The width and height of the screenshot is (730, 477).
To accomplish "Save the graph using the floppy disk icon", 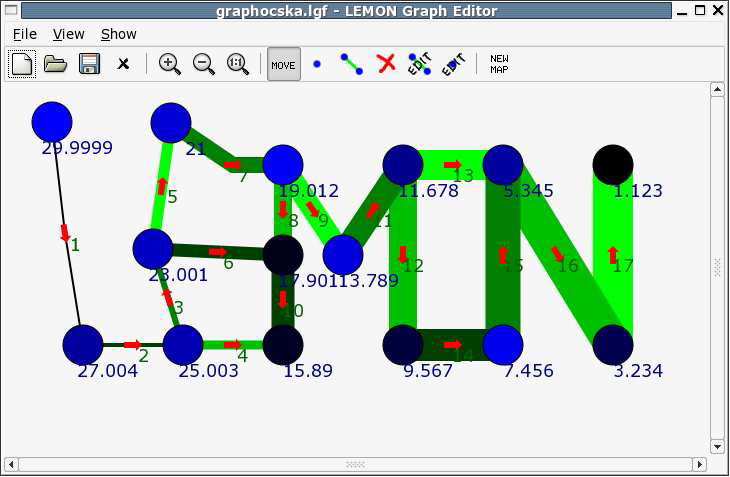I will tap(89, 64).
